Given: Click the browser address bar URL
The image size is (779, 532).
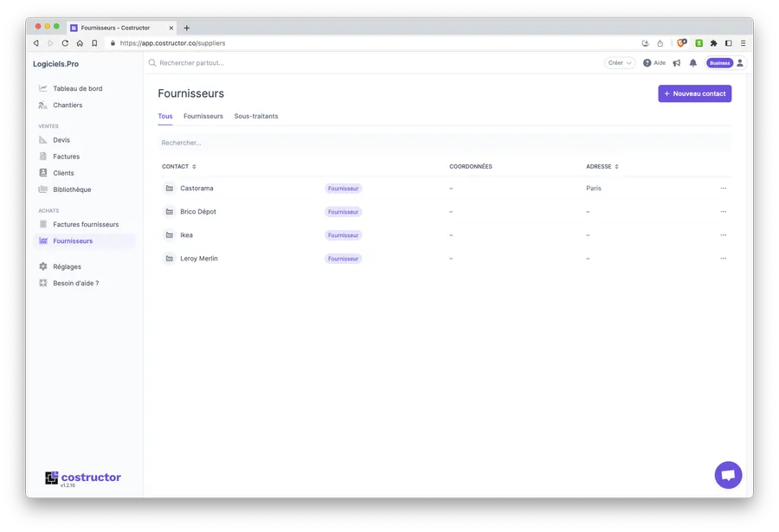Looking at the screenshot, I should 172,43.
